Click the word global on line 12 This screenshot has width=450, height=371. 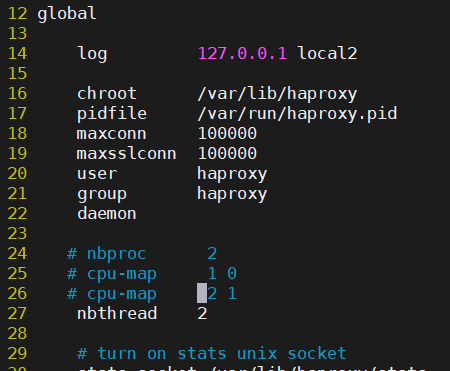pyautogui.click(x=67, y=15)
